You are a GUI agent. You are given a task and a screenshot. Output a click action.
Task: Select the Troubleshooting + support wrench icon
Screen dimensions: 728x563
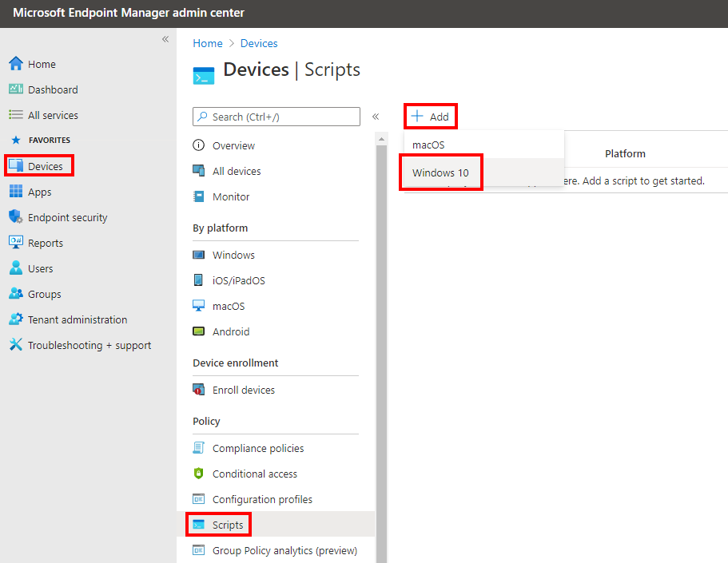(x=16, y=344)
